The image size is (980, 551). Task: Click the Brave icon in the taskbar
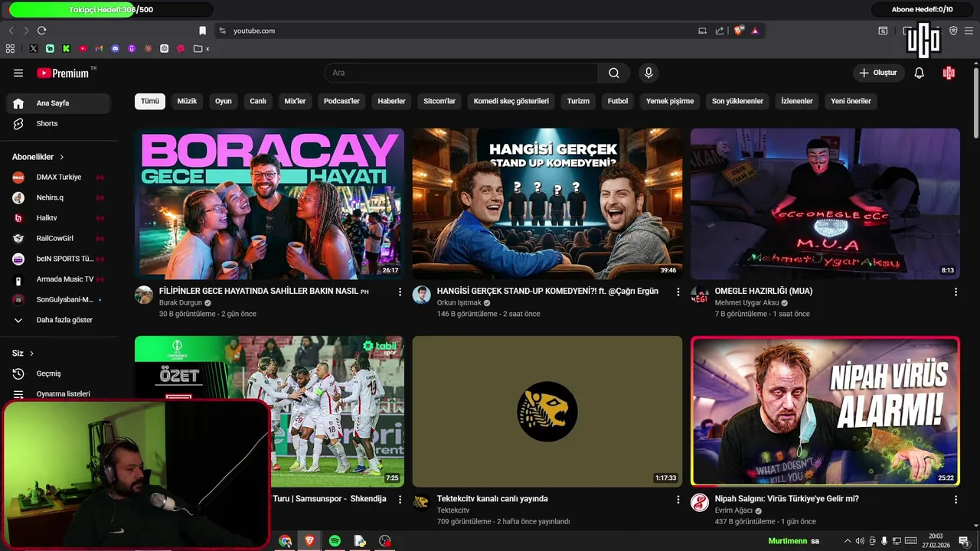(x=309, y=541)
